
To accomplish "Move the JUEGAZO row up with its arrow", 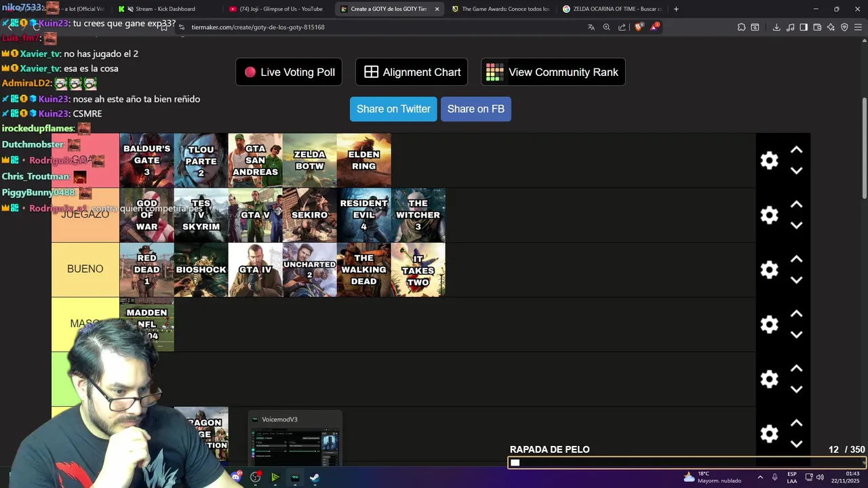I will 797,205.
